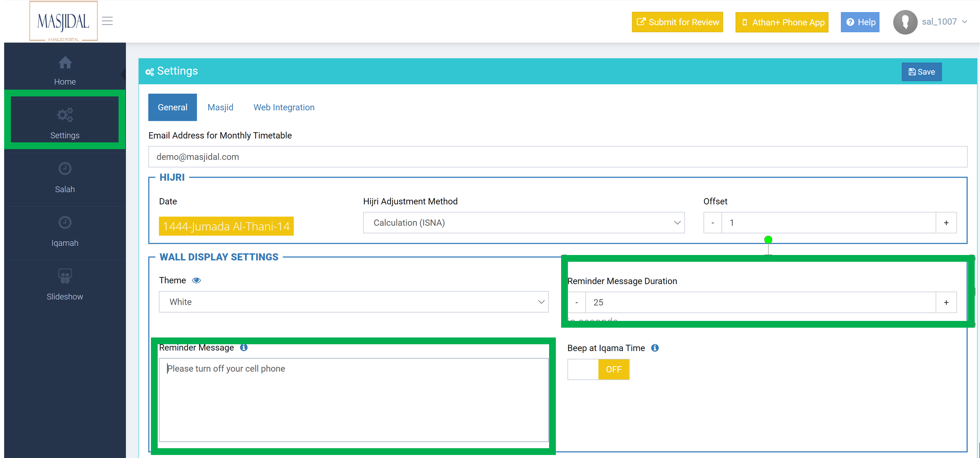Screen dimensions: 980x458
Task: Increase the Hijri Offset value
Action: [946, 223]
